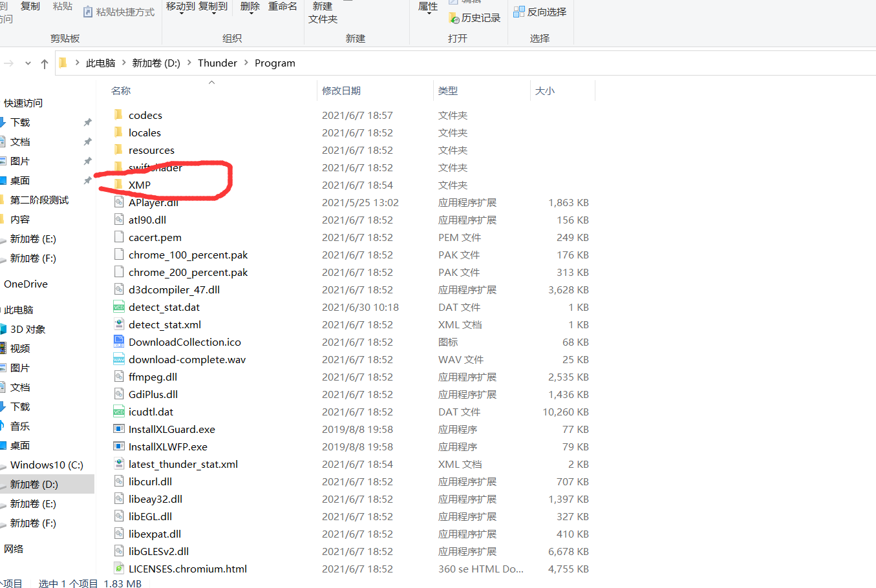The image size is (876, 588).
Task: Navigate up one level using the up arrow
Action: [x=44, y=63]
